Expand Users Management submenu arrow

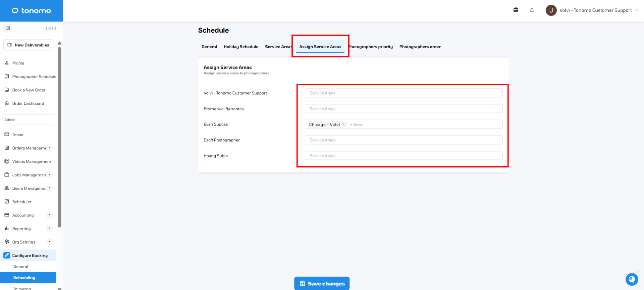click(x=50, y=188)
